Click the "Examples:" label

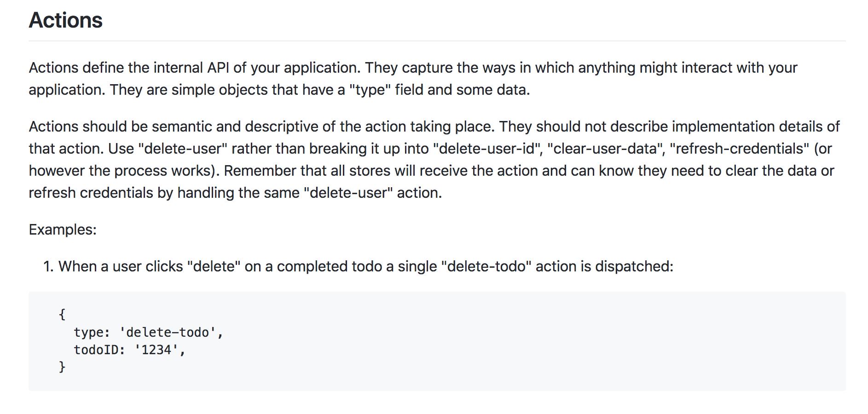point(63,230)
